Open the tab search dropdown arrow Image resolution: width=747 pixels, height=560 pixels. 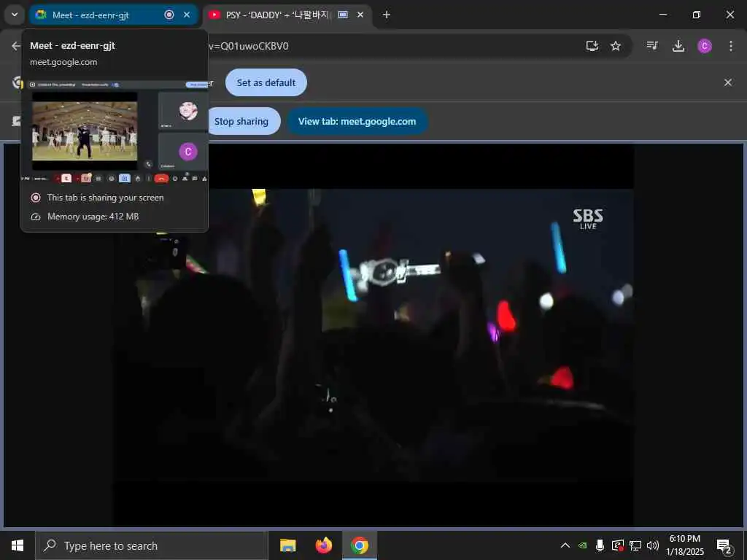(x=15, y=15)
